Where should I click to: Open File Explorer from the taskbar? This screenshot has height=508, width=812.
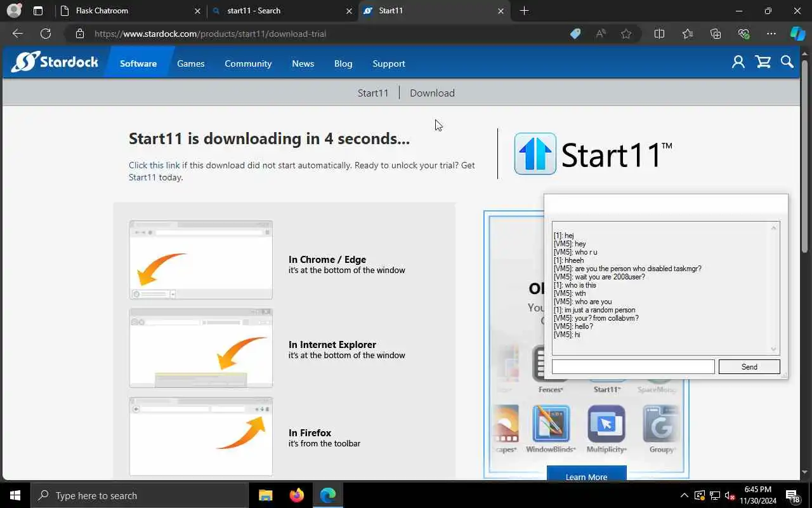(x=266, y=495)
